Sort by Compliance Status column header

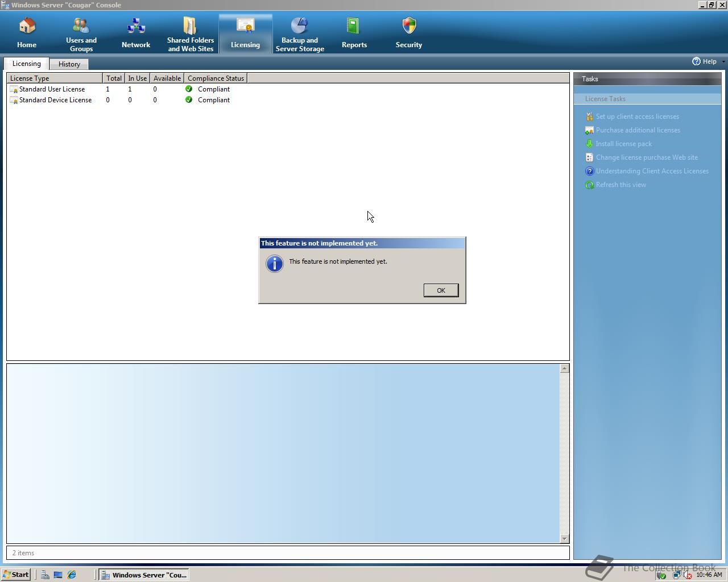pos(216,78)
